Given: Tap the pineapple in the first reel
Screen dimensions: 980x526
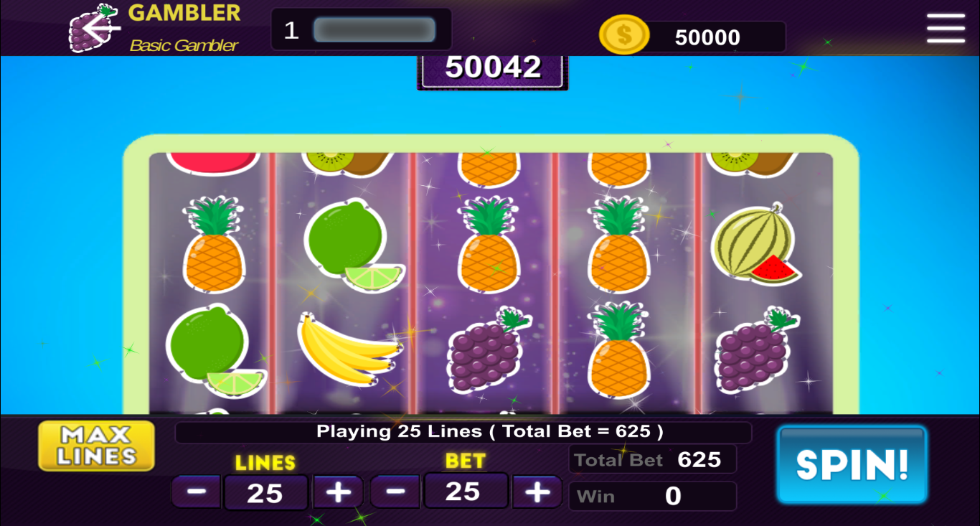Looking at the screenshot, I should click(x=214, y=244).
